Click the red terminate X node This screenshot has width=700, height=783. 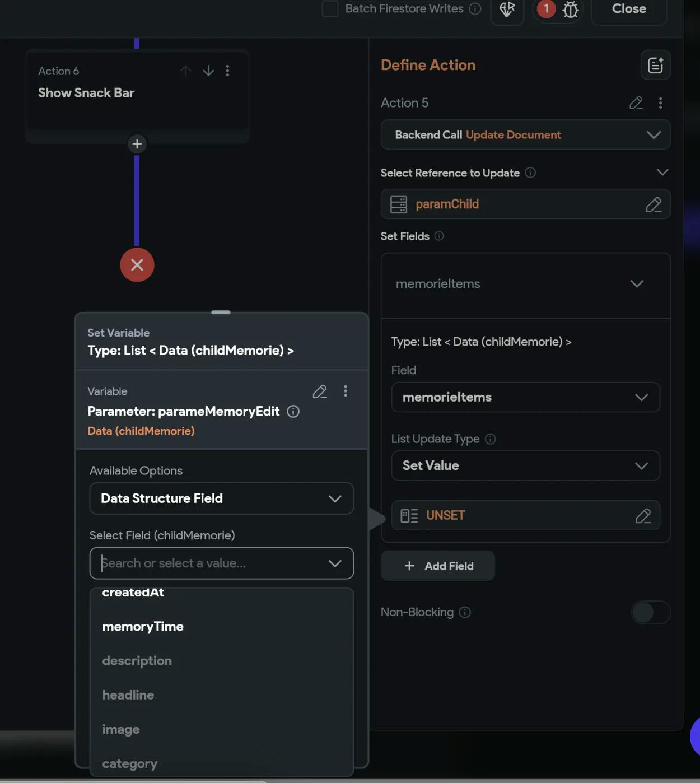137,265
